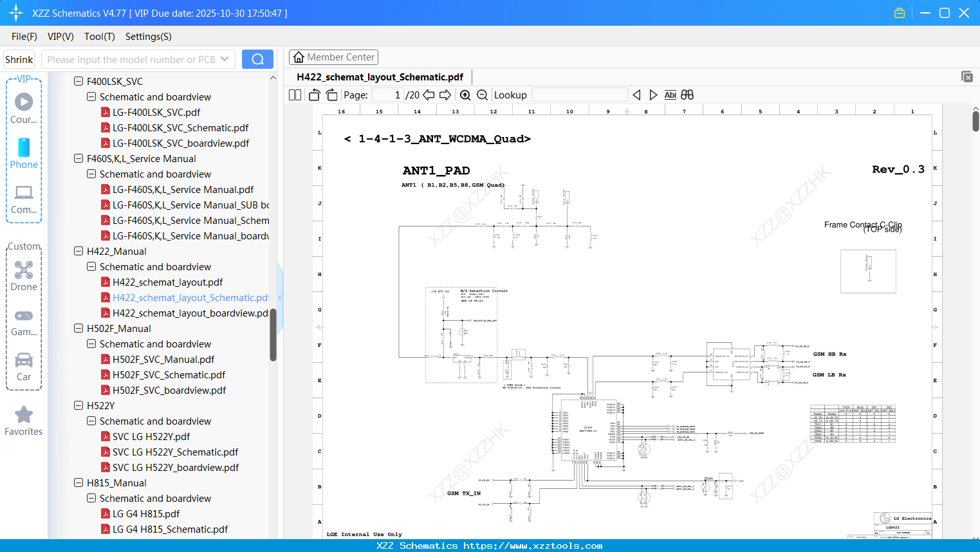Viewport: 980px width, 552px height.
Task: Rotate the schematic counterclockwise
Action: point(314,95)
